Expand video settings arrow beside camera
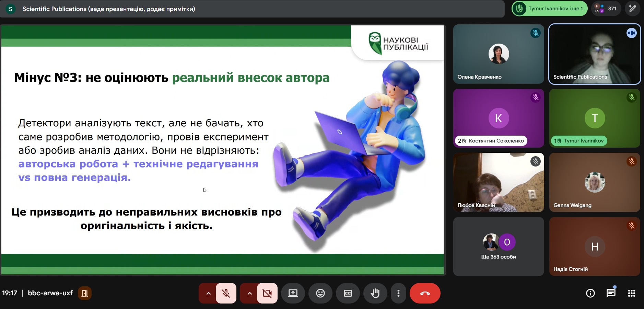This screenshot has width=644, height=309. 249,293
